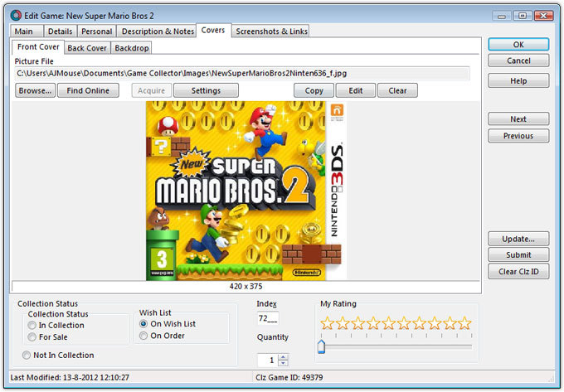Image resolution: width=564 pixels, height=392 pixels.
Task: Copy the cover image
Action: click(x=314, y=90)
